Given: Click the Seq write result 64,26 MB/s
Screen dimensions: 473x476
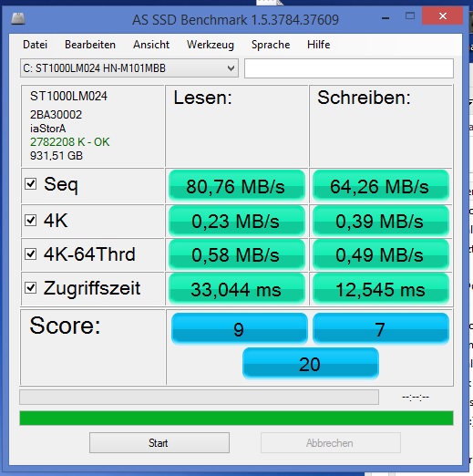Looking at the screenshot, I should (380, 186).
